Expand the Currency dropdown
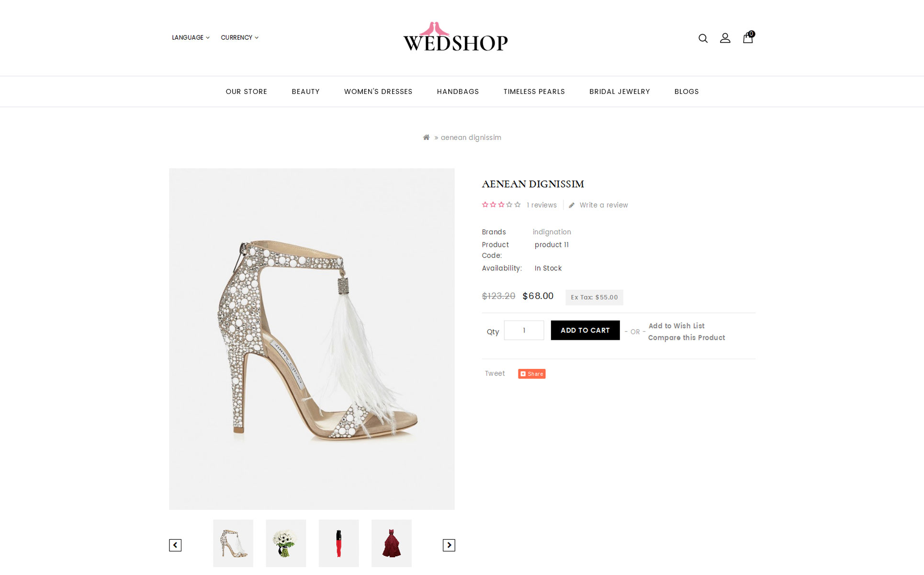The width and height of the screenshot is (924, 575). (x=239, y=37)
